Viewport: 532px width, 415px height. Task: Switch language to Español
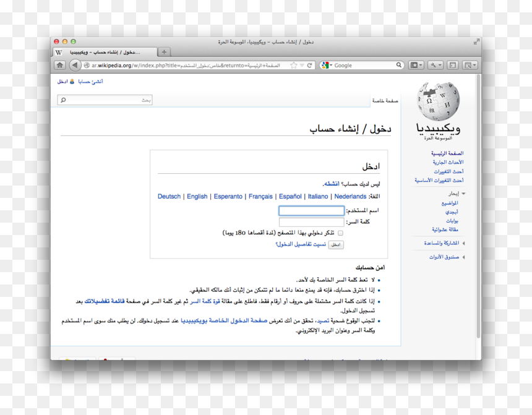click(290, 196)
